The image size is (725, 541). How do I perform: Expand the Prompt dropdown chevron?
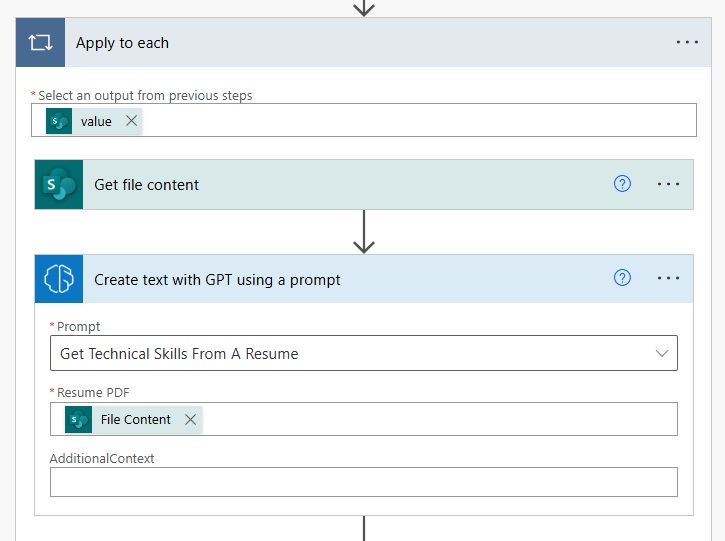(662, 354)
